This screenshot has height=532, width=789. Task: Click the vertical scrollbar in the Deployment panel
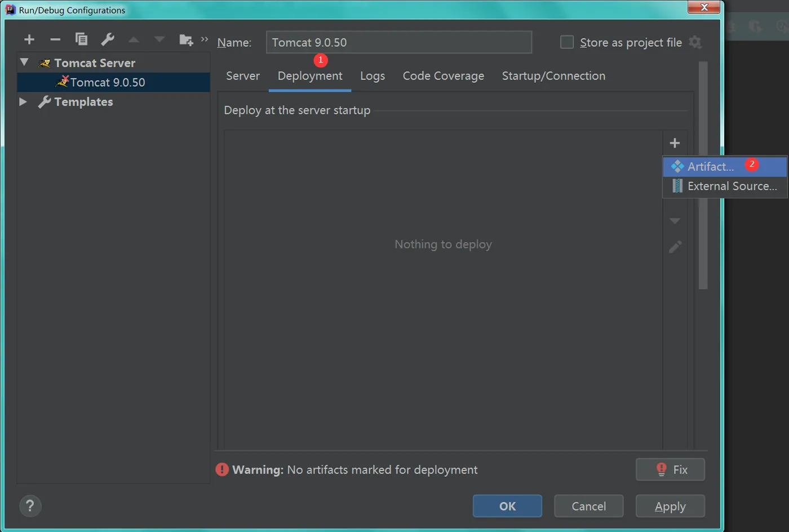[x=703, y=175]
